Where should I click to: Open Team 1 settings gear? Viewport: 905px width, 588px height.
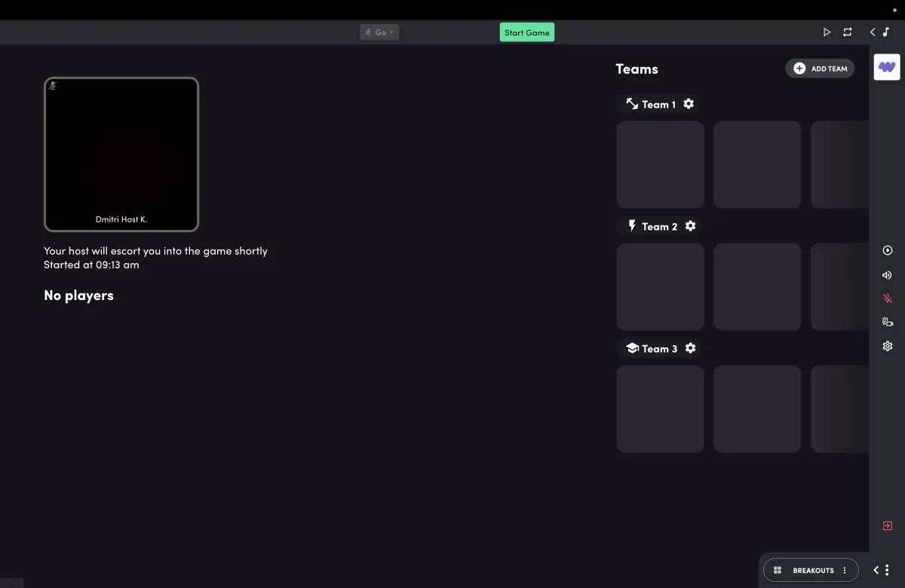point(689,104)
